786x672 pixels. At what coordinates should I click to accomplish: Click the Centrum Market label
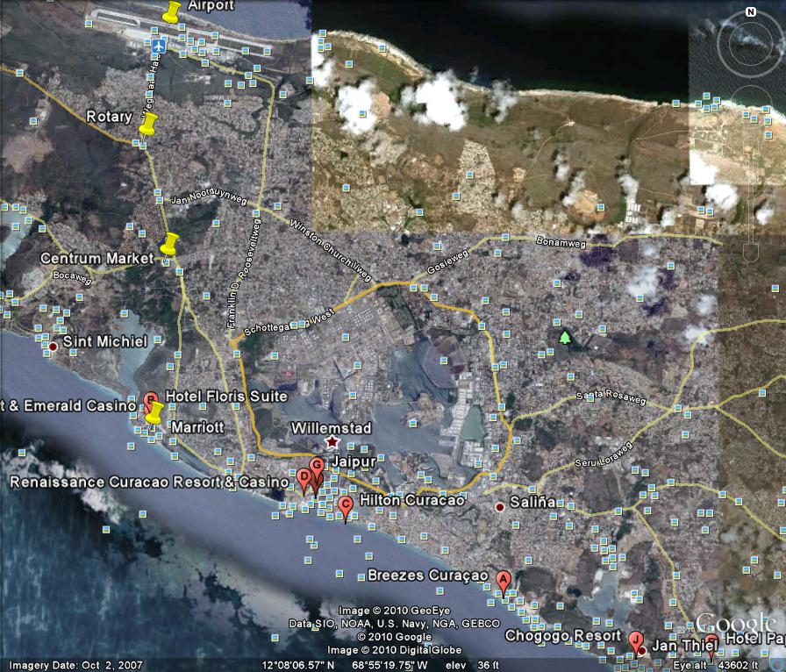coord(96,258)
